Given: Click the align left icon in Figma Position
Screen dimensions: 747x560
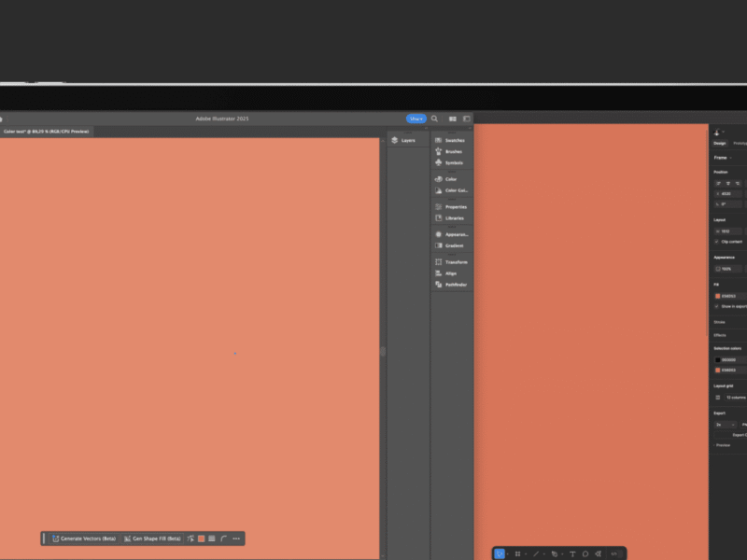Looking at the screenshot, I should [718, 183].
